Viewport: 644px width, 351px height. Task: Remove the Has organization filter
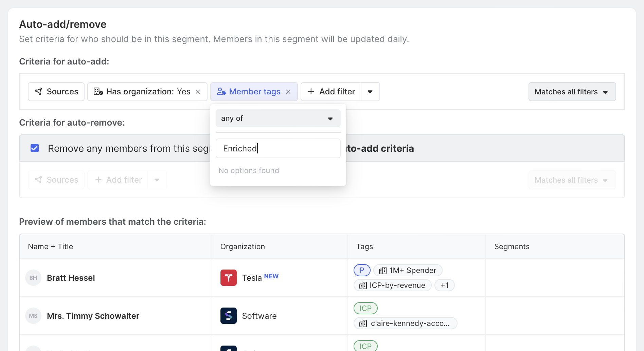pos(198,92)
